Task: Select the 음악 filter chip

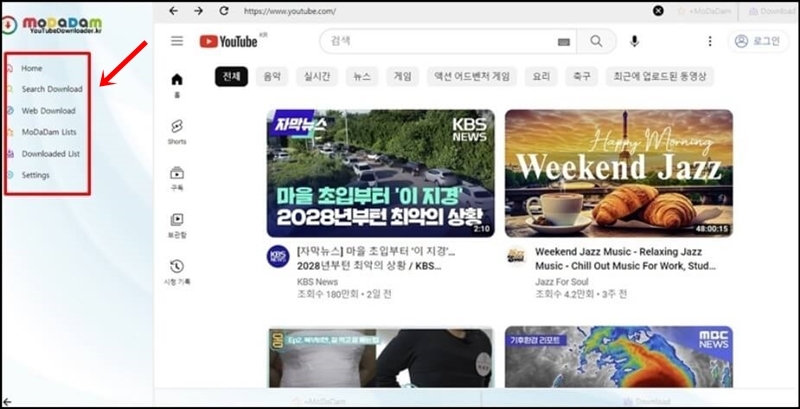Action: pyautogui.click(x=272, y=76)
